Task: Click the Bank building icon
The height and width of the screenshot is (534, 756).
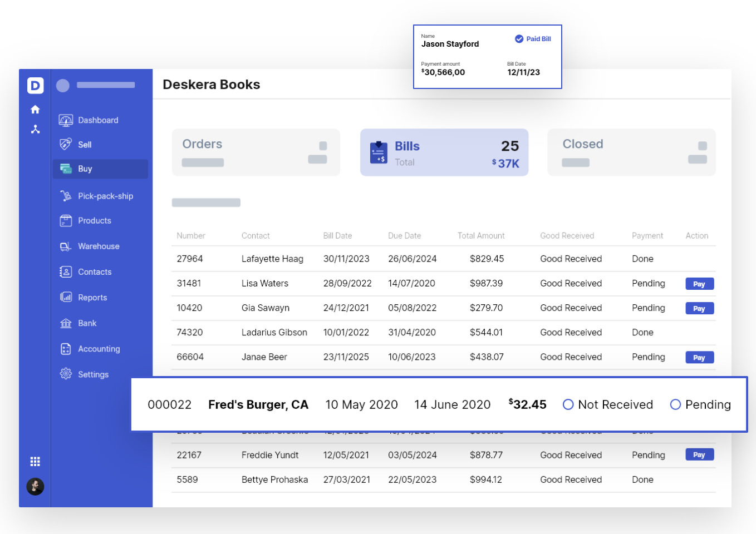Action: point(66,323)
